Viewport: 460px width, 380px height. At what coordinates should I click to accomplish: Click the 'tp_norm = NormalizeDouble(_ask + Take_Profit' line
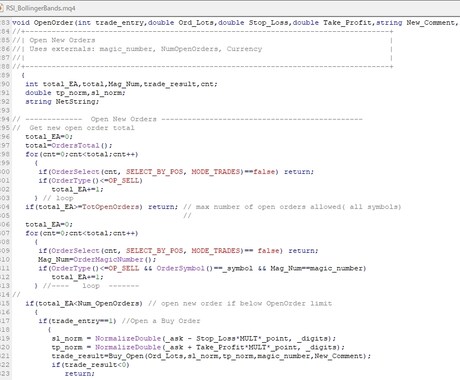(198, 347)
